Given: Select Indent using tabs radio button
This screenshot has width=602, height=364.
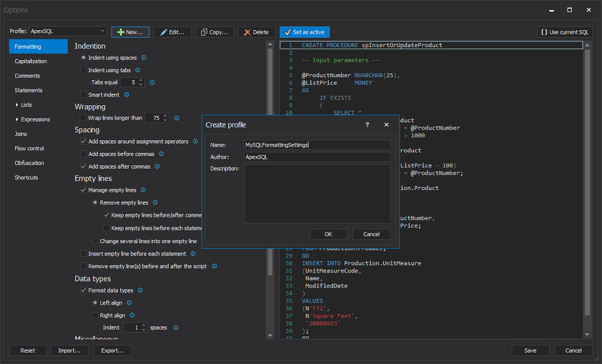Looking at the screenshot, I should click(x=84, y=70).
